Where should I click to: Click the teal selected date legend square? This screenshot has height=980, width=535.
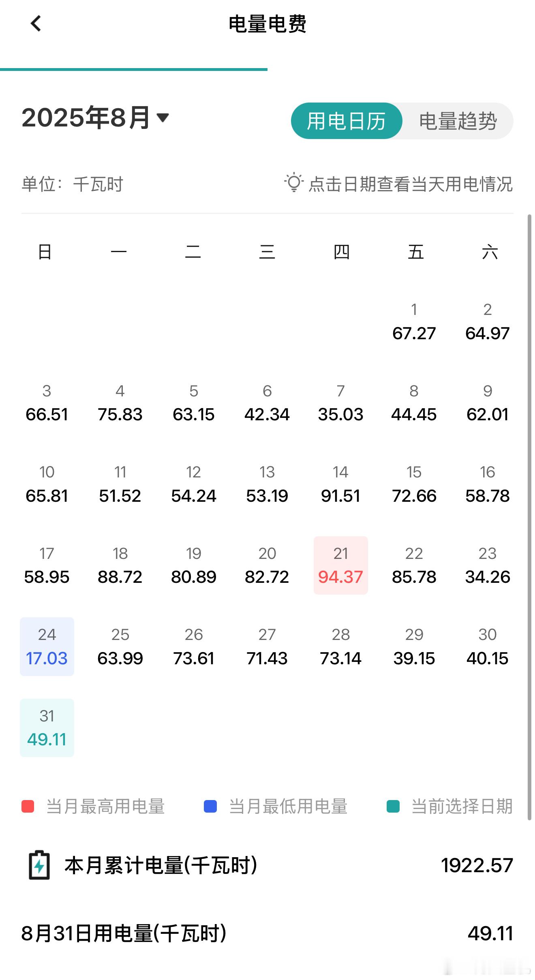tap(393, 806)
